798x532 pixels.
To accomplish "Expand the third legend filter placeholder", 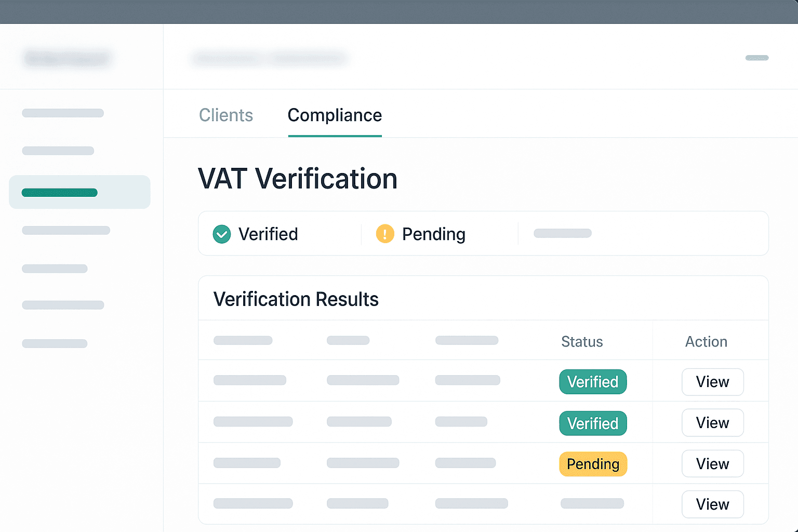I will (x=563, y=233).
